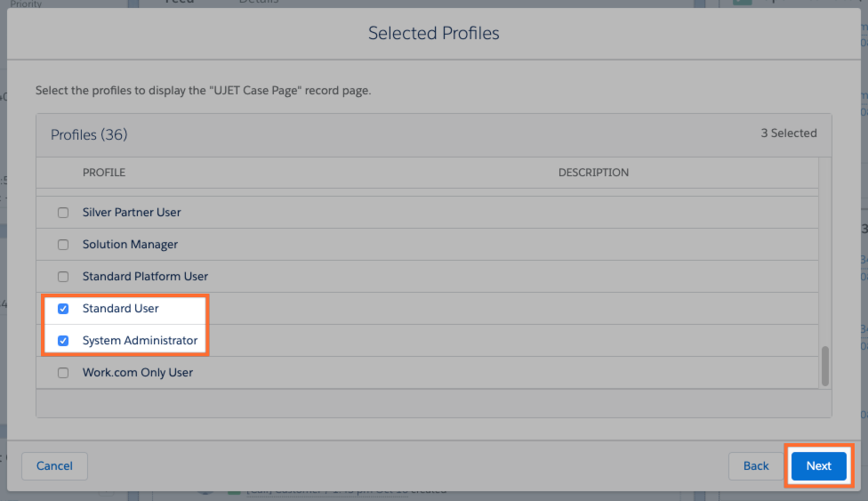Click the profiles list scrollbar thumb
Viewport: 868px width, 501px height.
coord(824,365)
